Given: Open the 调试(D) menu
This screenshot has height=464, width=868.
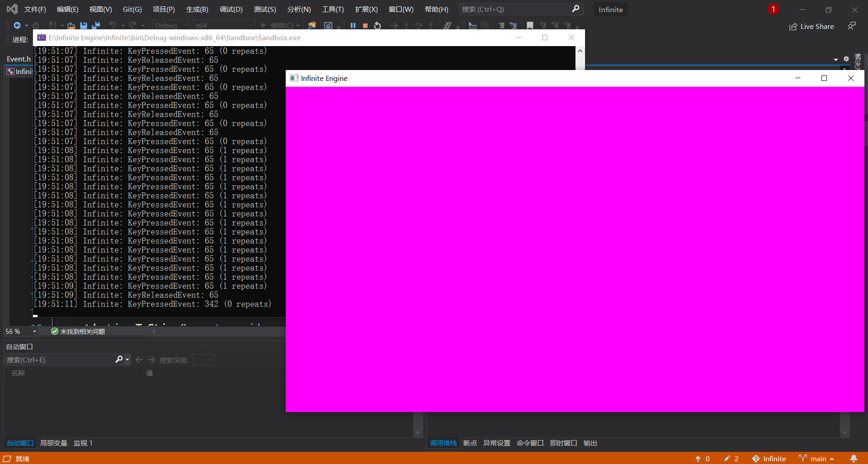Looking at the screenshot, I should point(231,9).
